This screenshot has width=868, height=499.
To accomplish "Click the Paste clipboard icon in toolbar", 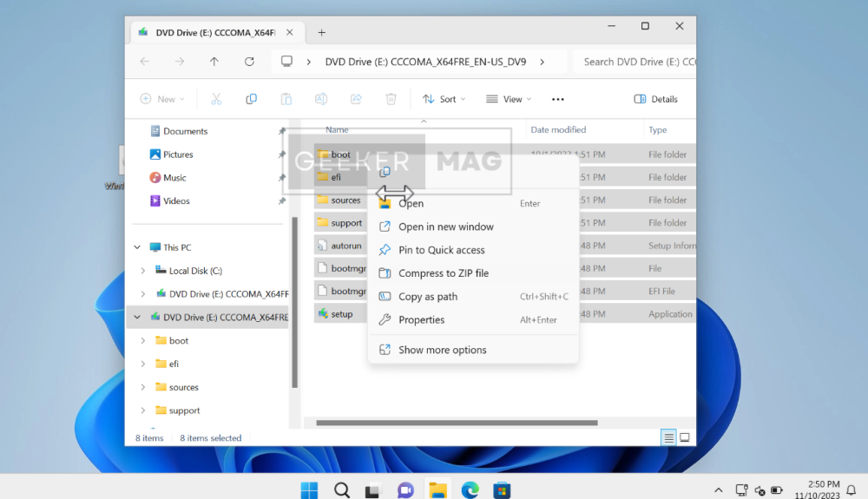I will pos(286,99).
